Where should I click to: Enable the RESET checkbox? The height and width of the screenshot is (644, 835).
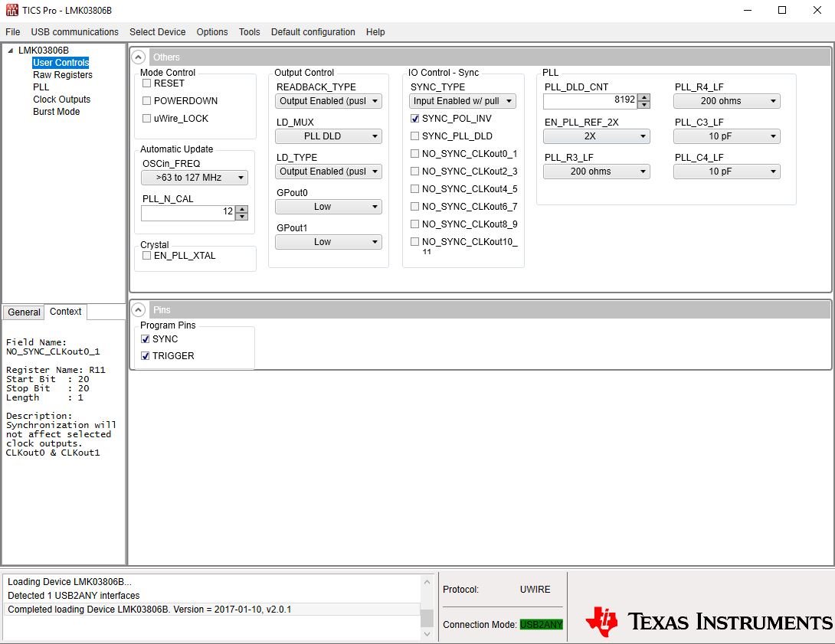(x=147, y=83)
